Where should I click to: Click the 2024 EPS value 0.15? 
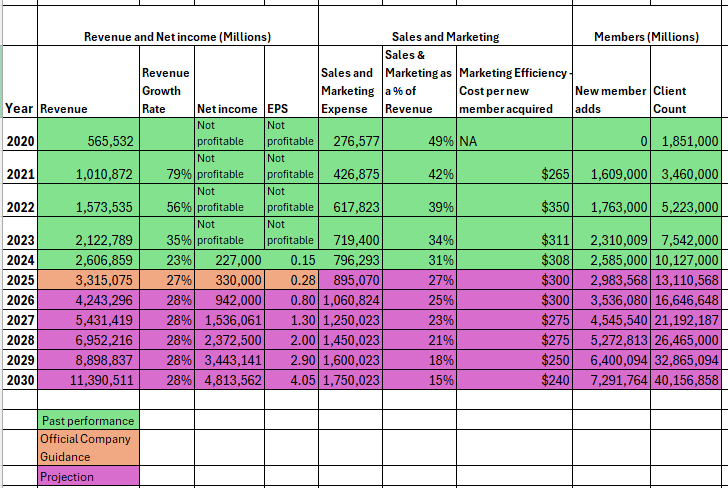click(x=292, y=260)
